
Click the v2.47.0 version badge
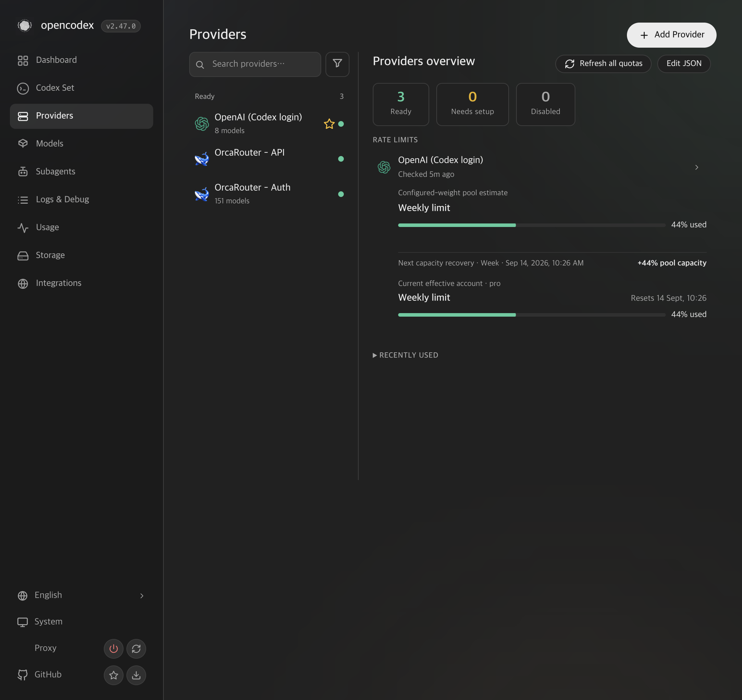pos(121,26)
